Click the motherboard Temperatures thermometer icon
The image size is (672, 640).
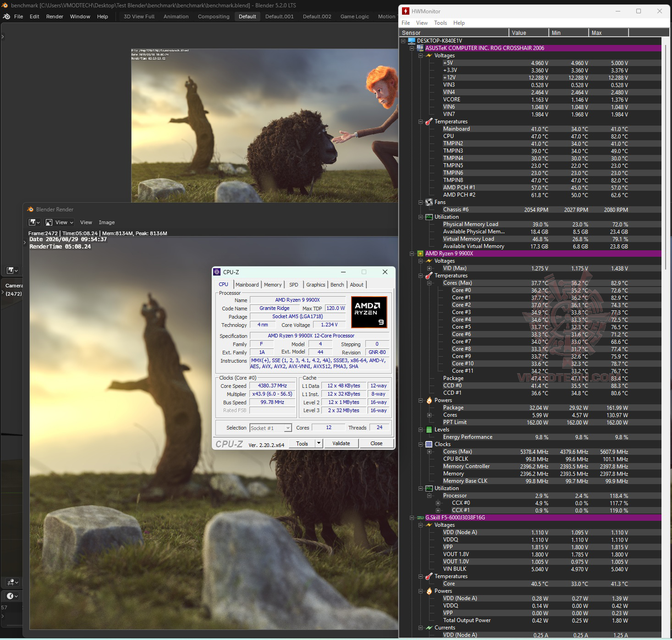point(429,121)
